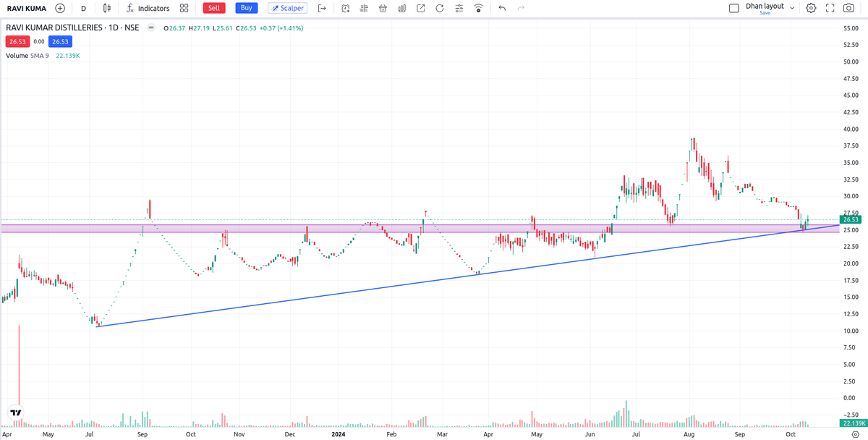Click the live signal broadcast icon

pos(477,8)
